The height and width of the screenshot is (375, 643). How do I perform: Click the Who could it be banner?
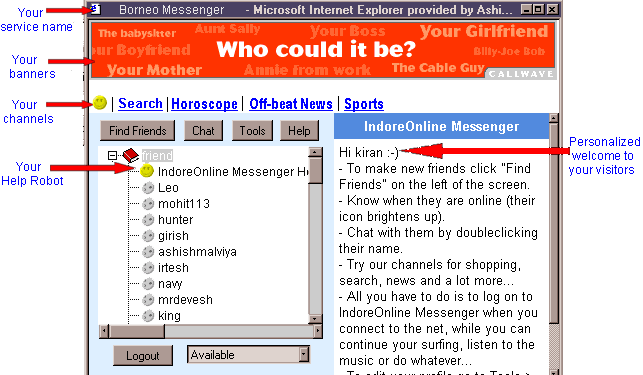coord(323,50)
